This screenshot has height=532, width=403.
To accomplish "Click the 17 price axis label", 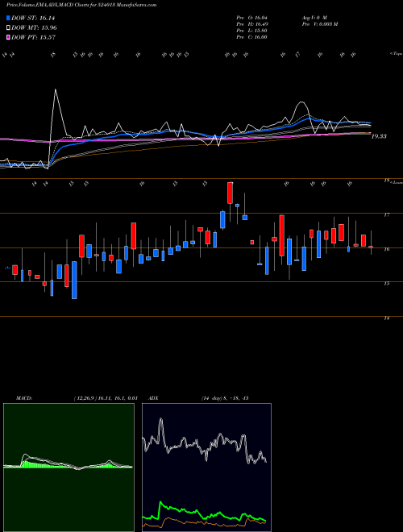I will (386, 214).
